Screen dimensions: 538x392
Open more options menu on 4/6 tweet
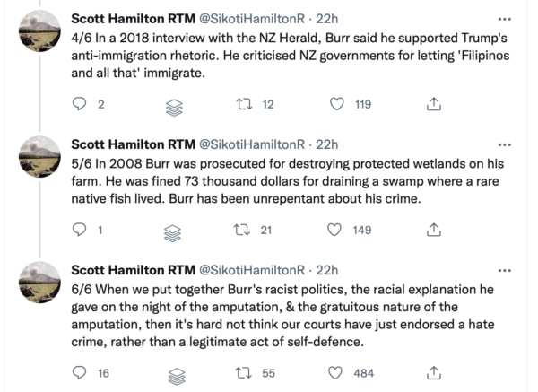pos(511,17)
